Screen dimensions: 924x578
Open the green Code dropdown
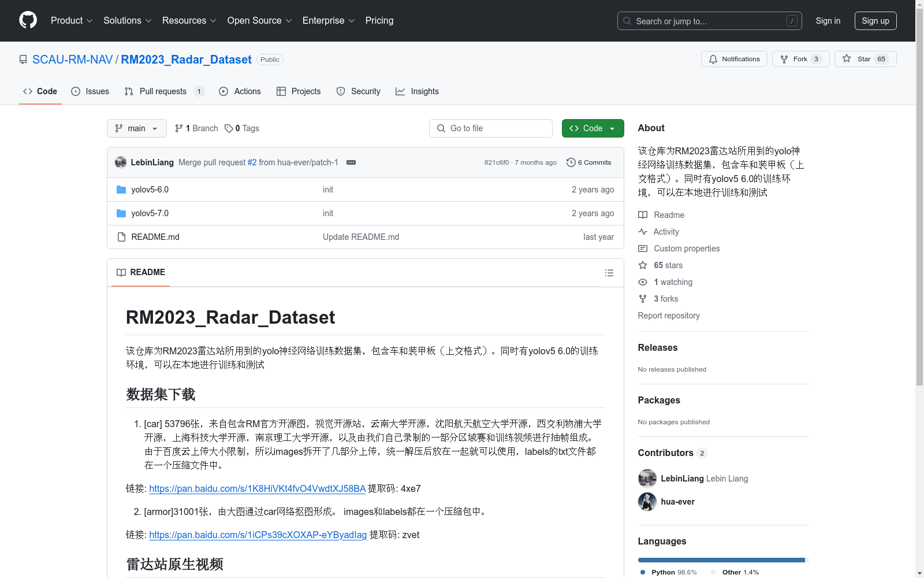[593, 128]
